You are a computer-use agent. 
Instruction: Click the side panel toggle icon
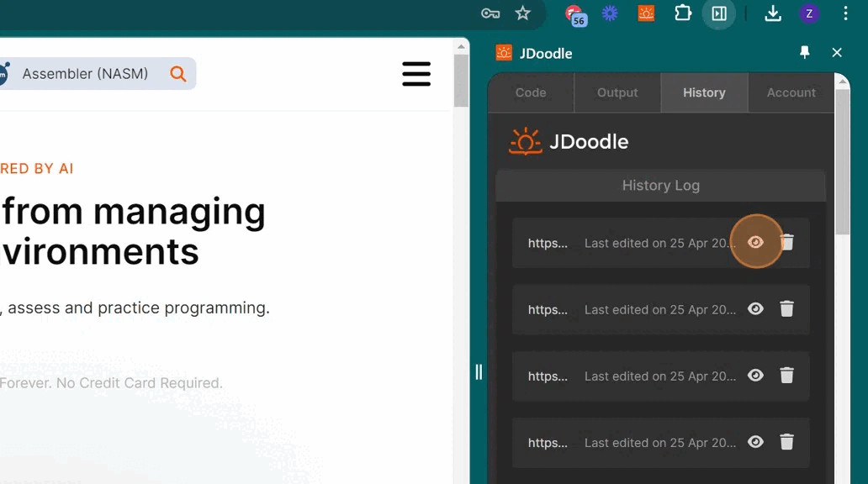pos(719,13)
